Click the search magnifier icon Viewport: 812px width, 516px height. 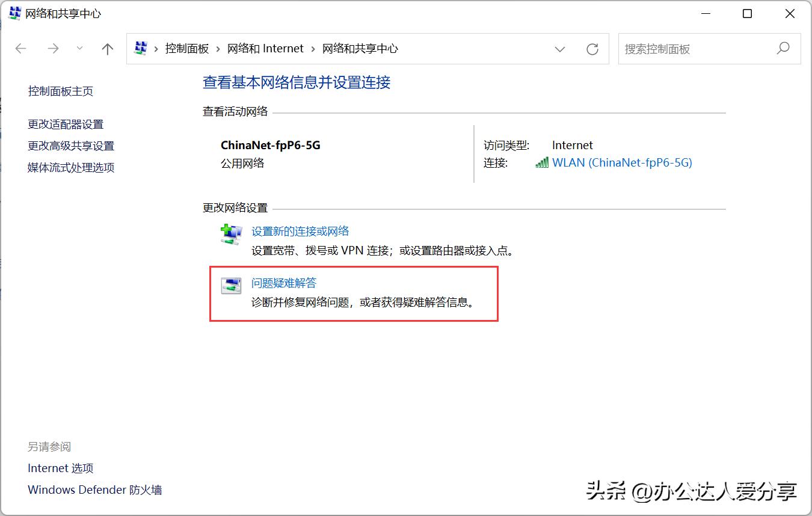coord(783,49)
